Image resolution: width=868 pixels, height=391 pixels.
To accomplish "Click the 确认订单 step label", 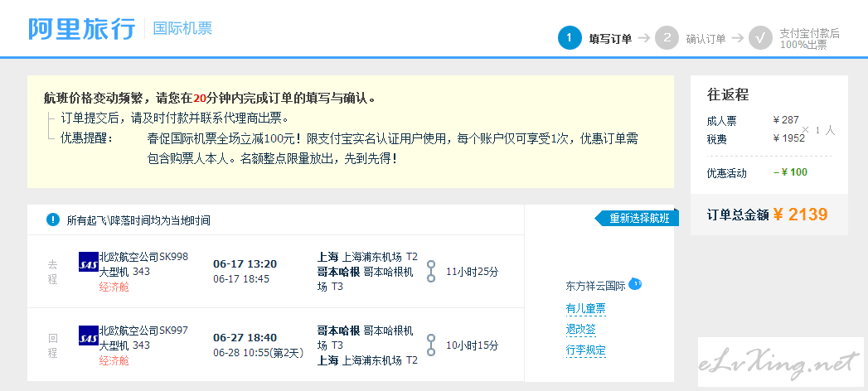I will [x=706, y=39].
